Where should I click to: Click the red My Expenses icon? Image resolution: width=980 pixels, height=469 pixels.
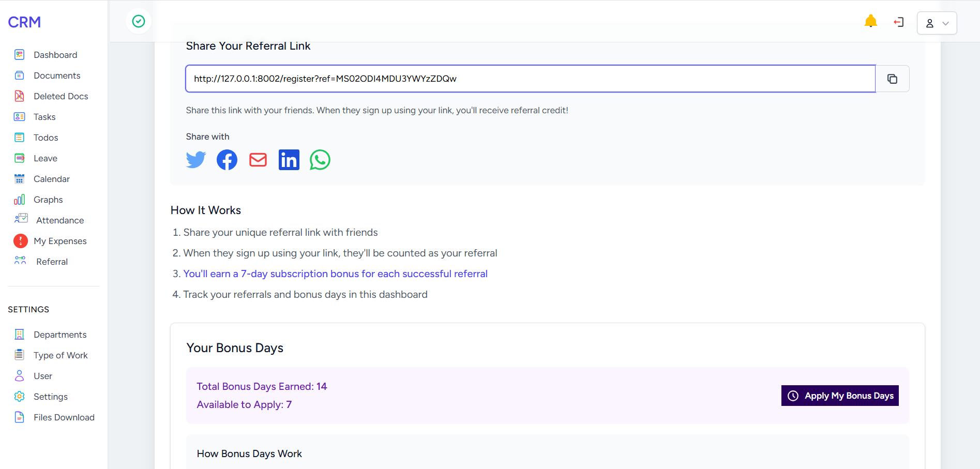pos(21,241)
